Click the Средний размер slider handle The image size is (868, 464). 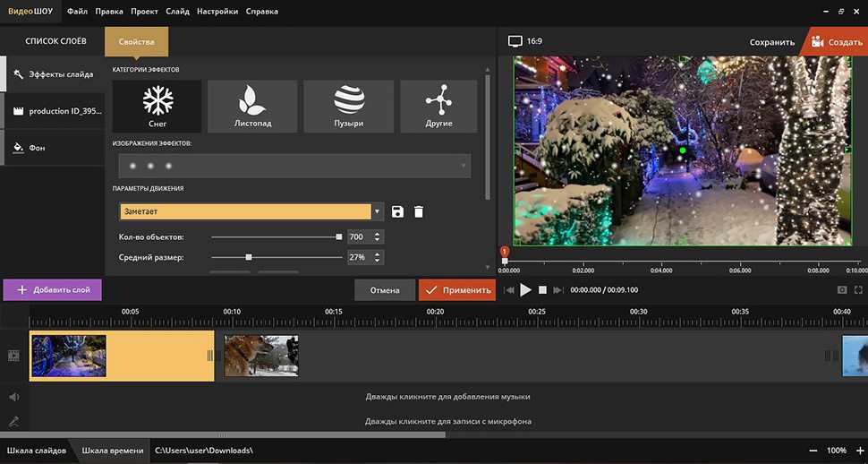(249, 257)
